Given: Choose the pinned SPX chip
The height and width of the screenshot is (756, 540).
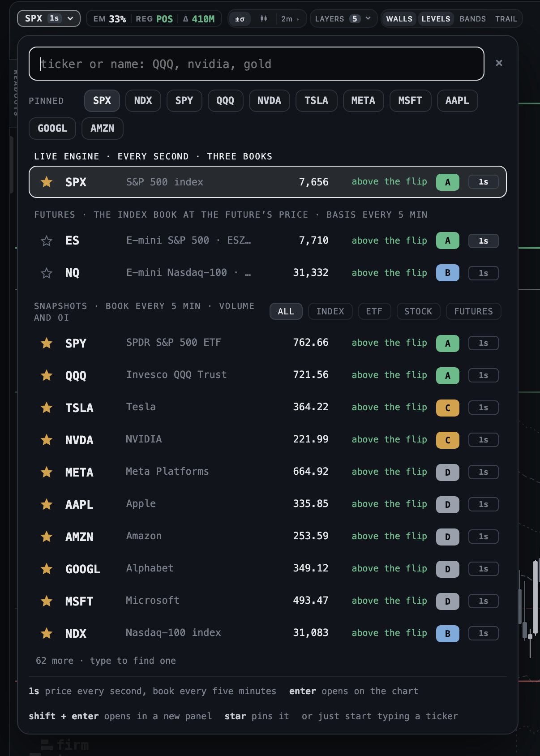Looking at the screenshot, I should click(x=102, y=101).
